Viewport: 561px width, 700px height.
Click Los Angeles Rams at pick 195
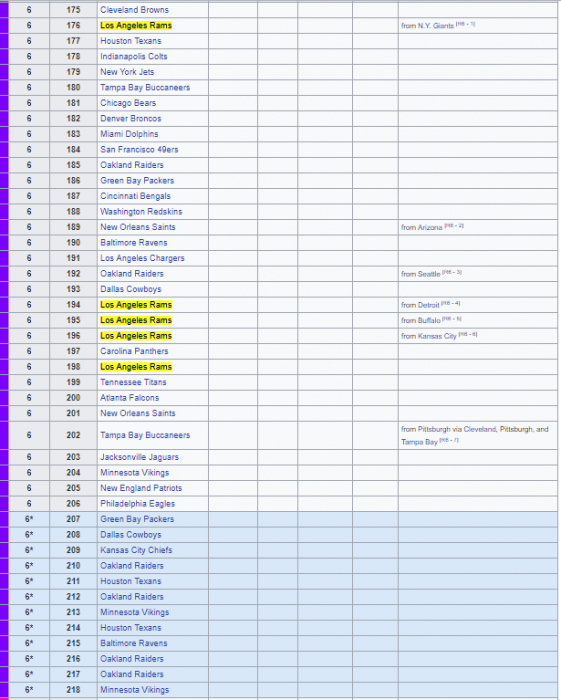[136, 320]
